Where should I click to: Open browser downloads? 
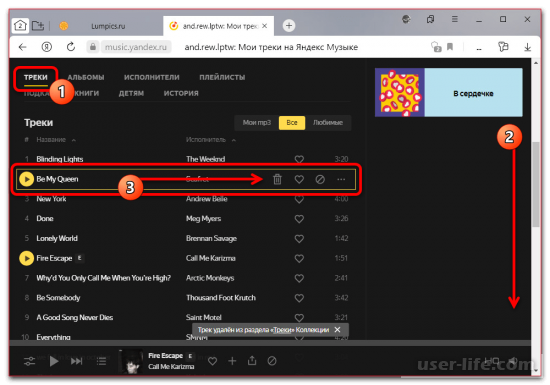(527, 47)
